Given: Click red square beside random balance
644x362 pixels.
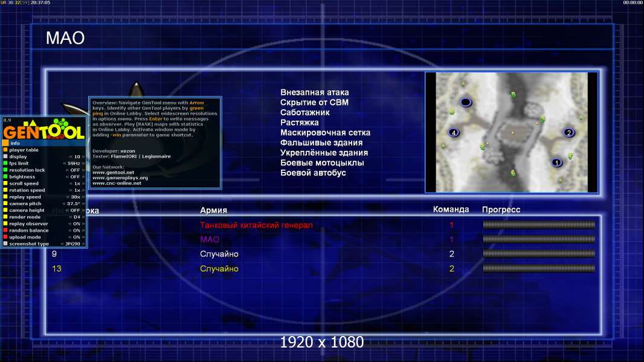Looking at the screenshot, I should pyautogui.click(x=5, y=230).
